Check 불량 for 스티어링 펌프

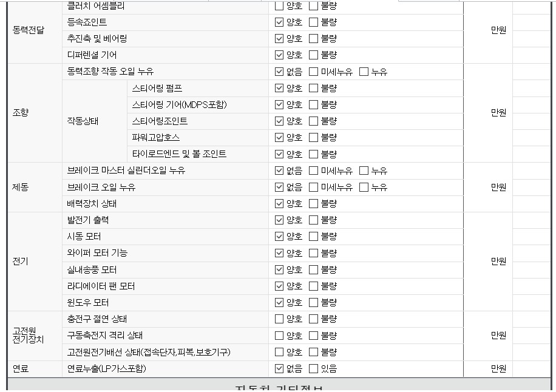(x=313, y=89)
